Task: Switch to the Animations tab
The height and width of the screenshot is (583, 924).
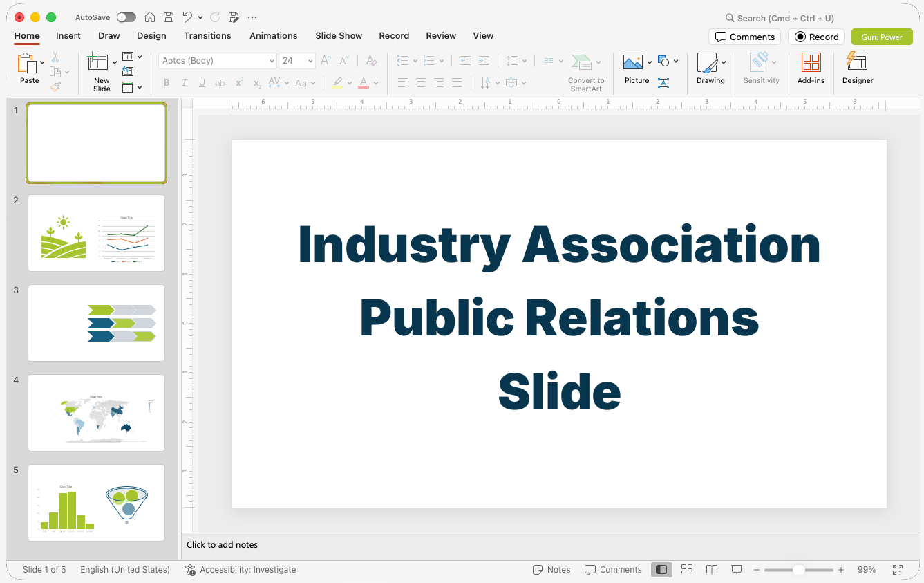Action: pyautogui.click(x=274, y=36)
